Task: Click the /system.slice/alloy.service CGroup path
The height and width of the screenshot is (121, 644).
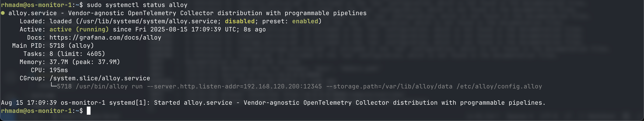Action: tap(100, 78)
